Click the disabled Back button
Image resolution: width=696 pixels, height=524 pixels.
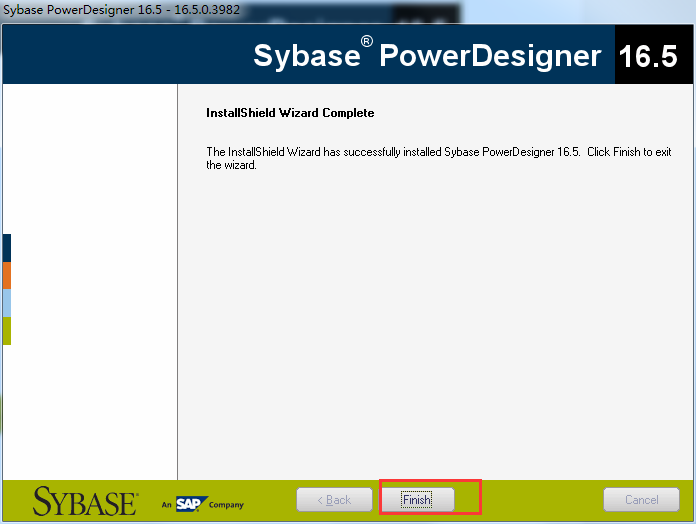[x=334, y=500]
